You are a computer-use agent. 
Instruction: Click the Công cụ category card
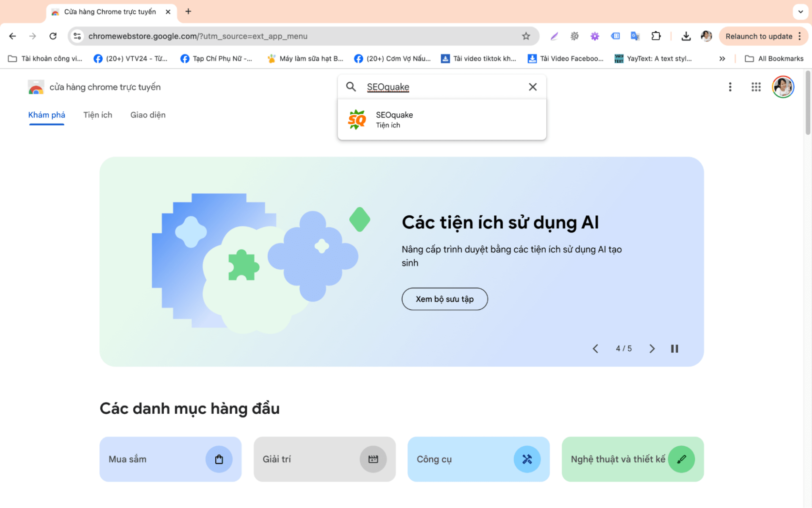[478, 459]
